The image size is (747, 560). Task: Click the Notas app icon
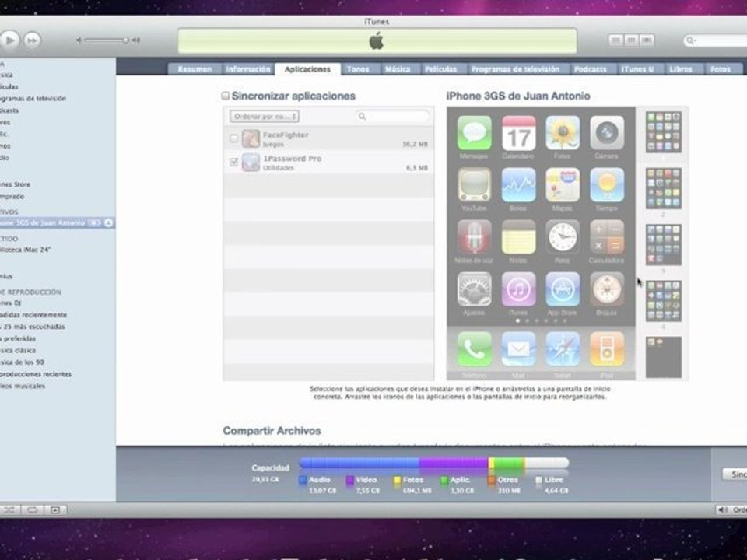(x=518, y=237)
